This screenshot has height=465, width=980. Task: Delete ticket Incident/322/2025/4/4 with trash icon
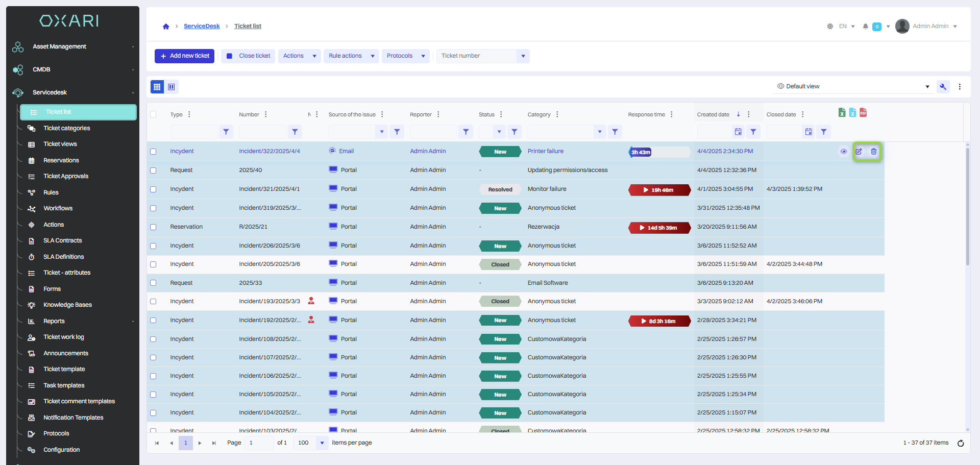874,152
